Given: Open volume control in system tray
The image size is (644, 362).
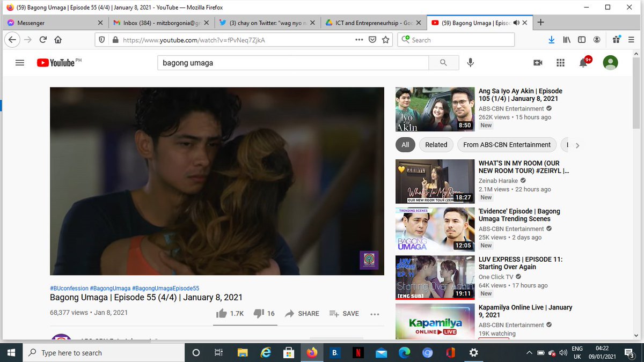Looking at the screenshot, I should click(563, 353).
